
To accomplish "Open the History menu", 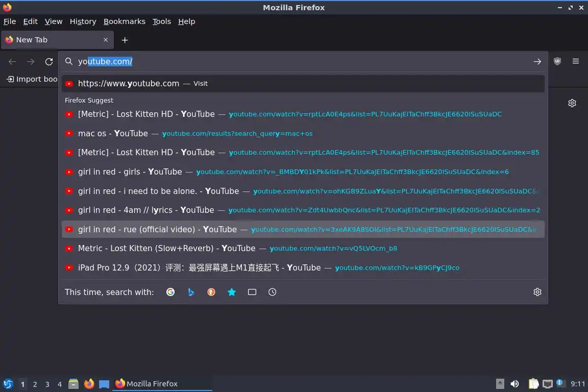I will [x=83, y=21].
